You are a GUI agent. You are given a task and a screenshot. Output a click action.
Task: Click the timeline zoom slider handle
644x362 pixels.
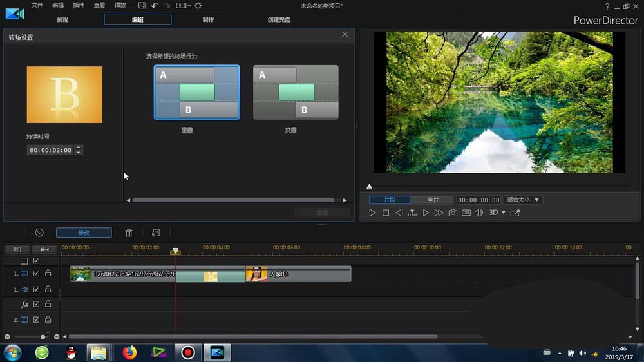(43, 337)
